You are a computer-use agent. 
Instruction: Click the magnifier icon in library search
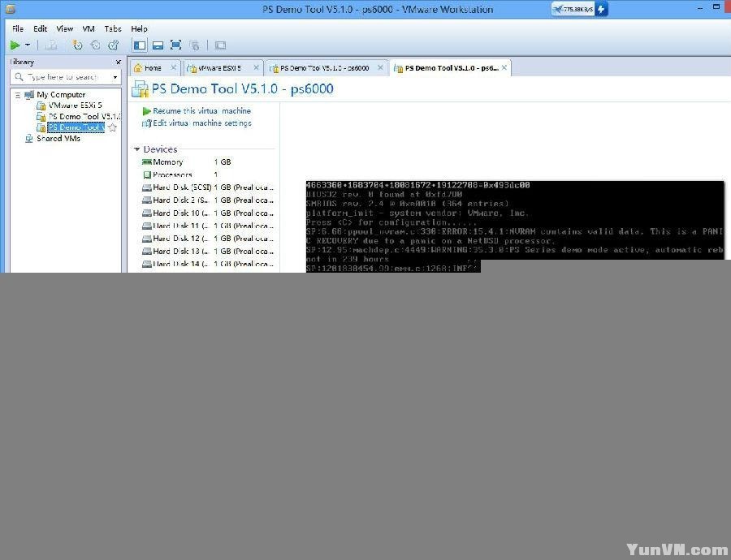(19, 77)
